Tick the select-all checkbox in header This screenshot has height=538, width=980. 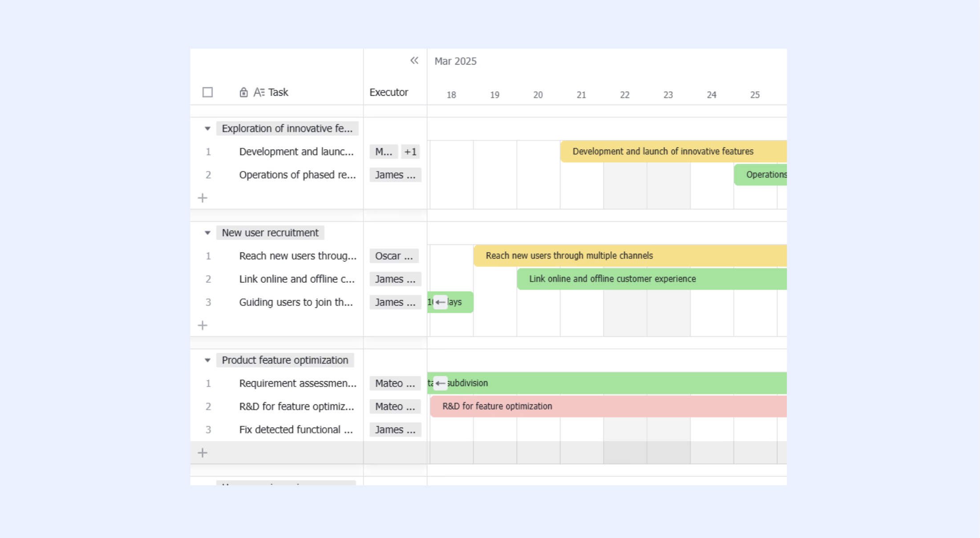tap(207, 92)
